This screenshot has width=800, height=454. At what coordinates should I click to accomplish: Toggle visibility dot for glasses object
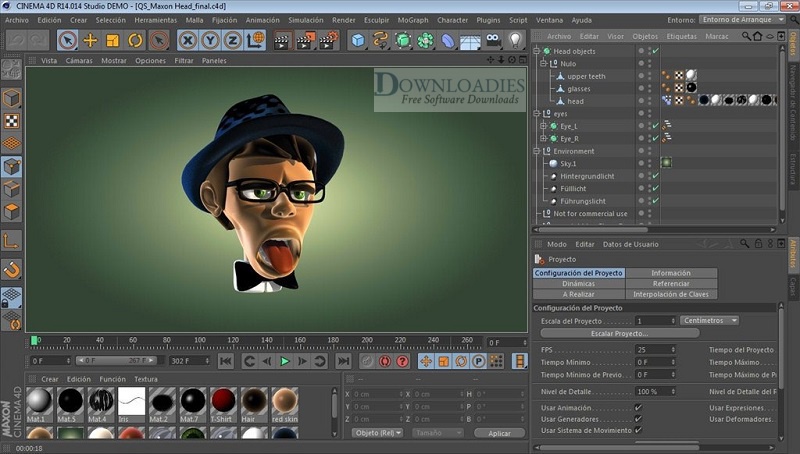[641, 87]
